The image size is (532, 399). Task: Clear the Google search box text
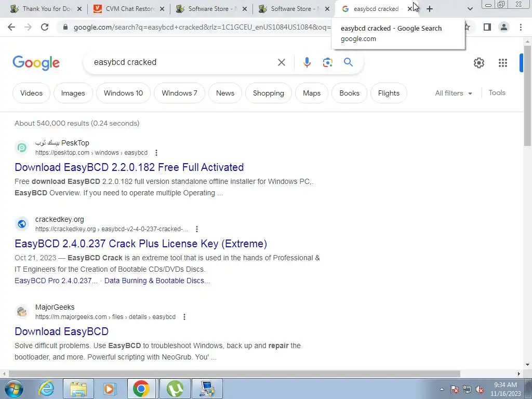click(282, 62)
